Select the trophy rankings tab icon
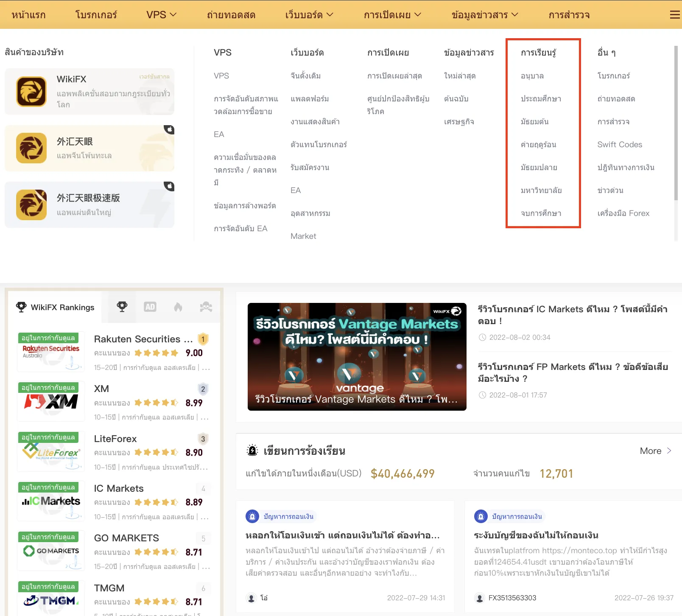 tap(122, 307)
